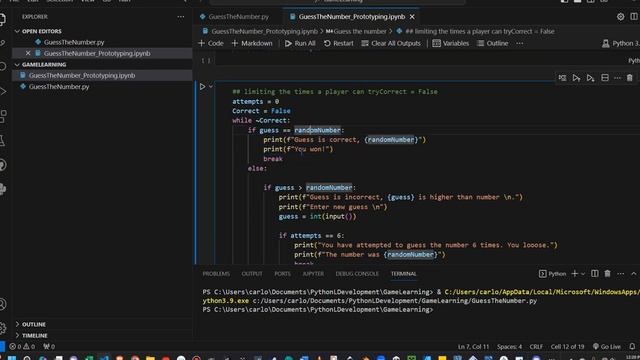Run the current notebook cell
640x360 pixels.
click(202, 87)
